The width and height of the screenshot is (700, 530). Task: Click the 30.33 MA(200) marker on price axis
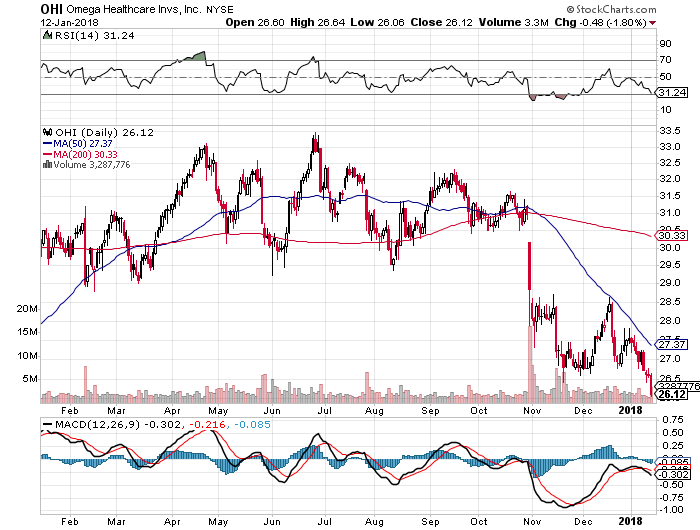672,235
